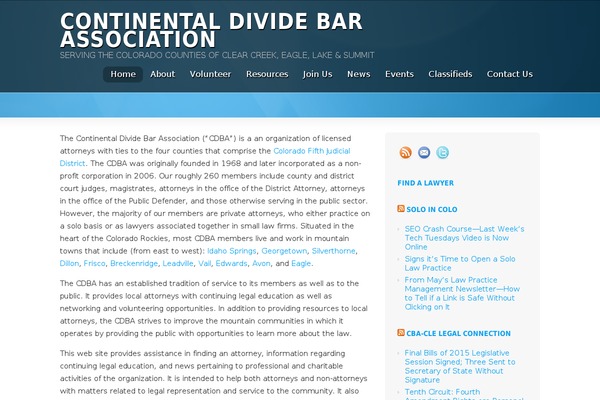Open the Volunteer menu item
The height and width of the screenshot is (400, 600).
[x=210, y=74]
